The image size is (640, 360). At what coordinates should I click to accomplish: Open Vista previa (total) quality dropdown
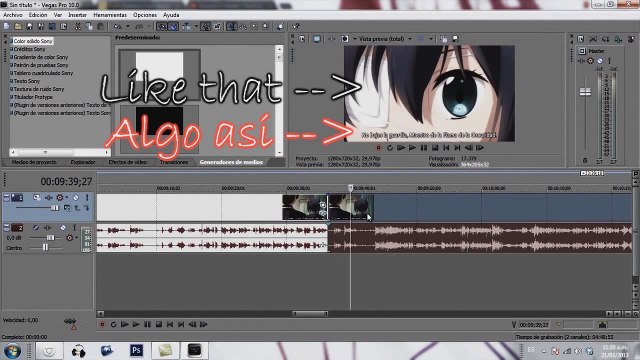pyautogui.click(x=385, y=39)
